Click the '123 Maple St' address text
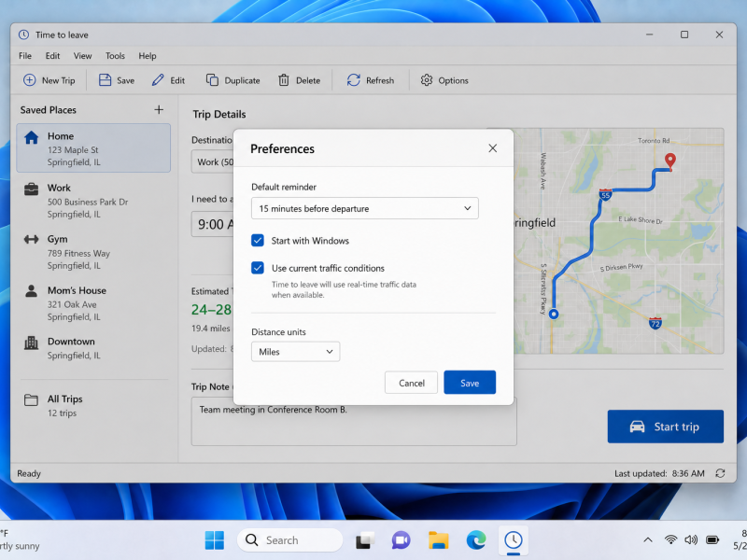 (73, 150)
